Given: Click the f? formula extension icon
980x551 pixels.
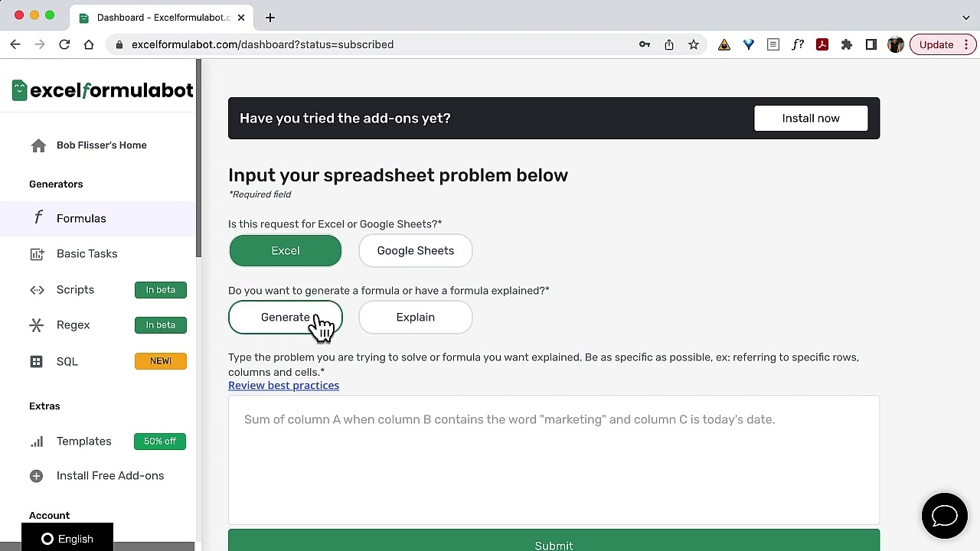Looking at the screenshot, I should 798,44.
